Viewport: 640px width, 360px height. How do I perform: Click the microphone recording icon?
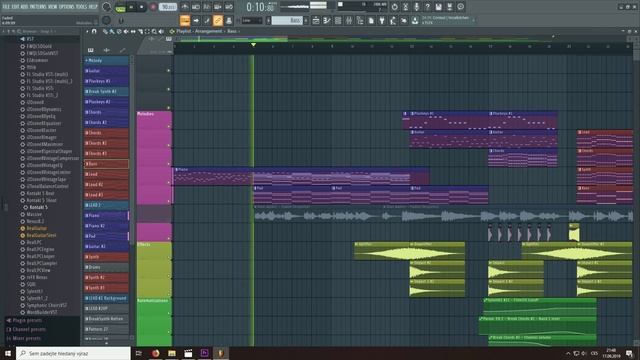tap(416, 7)
